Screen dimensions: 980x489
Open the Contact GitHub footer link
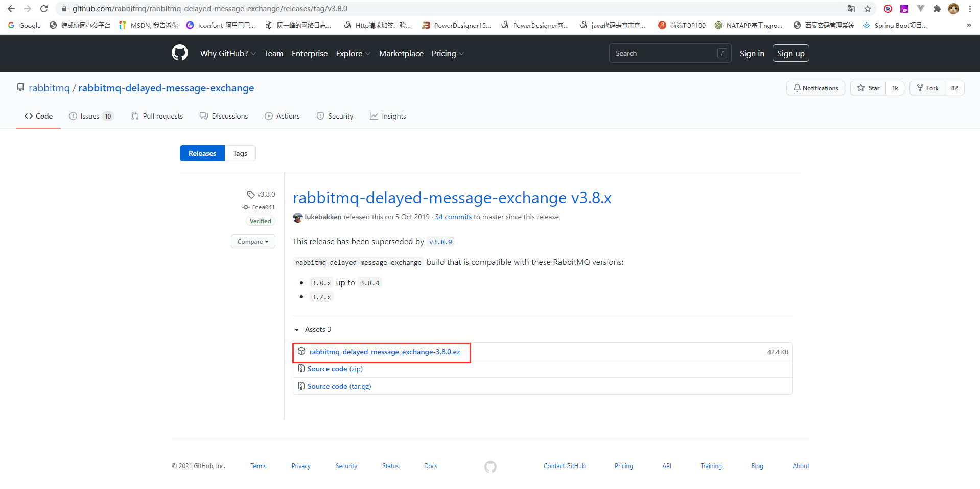(x=565, y=466)
